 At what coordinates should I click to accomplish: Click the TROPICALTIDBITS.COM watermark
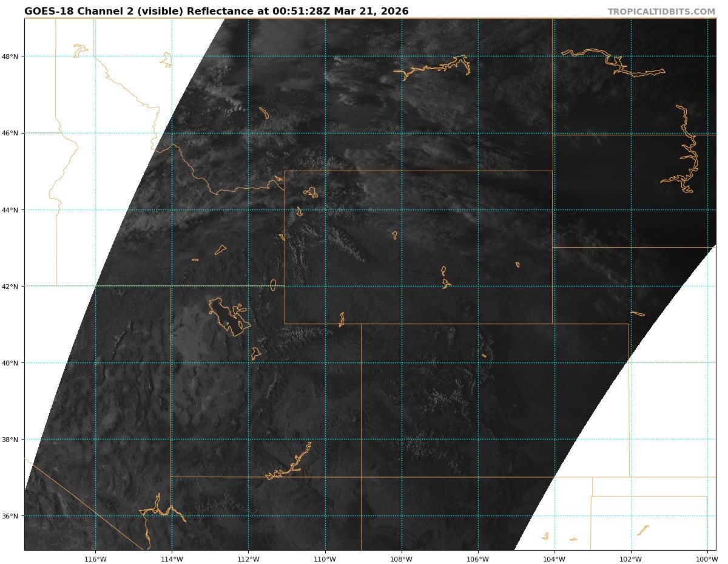(661, 12)
